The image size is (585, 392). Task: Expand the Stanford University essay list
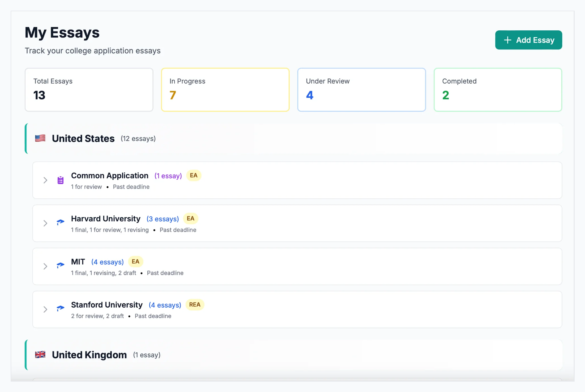tap(45, 309)
